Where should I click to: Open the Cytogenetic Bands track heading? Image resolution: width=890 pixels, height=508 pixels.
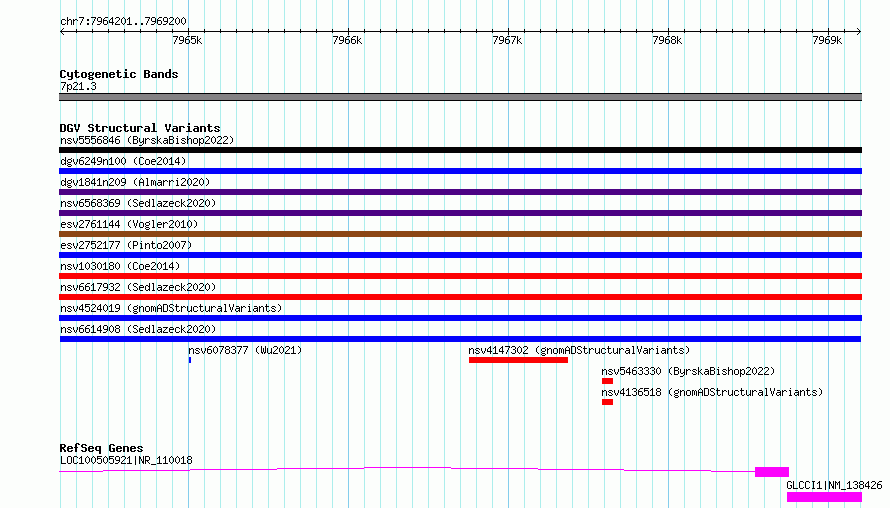119,74
